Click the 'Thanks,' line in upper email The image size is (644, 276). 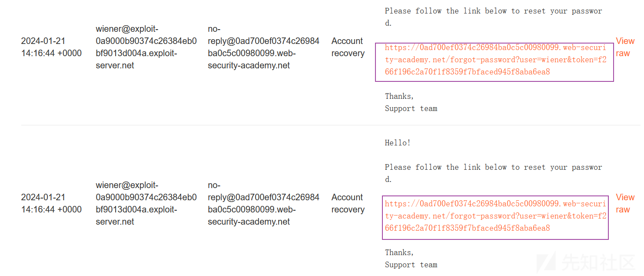(399, 96)
